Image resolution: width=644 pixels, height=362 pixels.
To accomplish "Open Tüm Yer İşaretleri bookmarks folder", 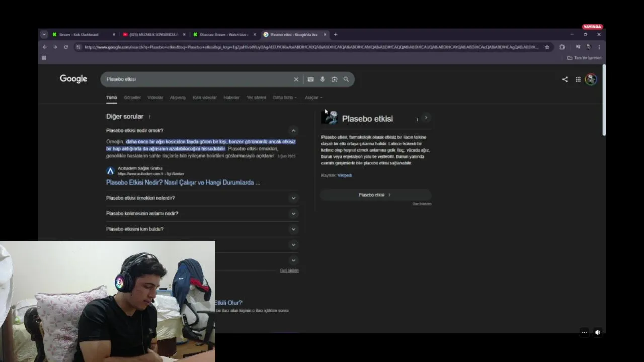I will tap(584, 58).
